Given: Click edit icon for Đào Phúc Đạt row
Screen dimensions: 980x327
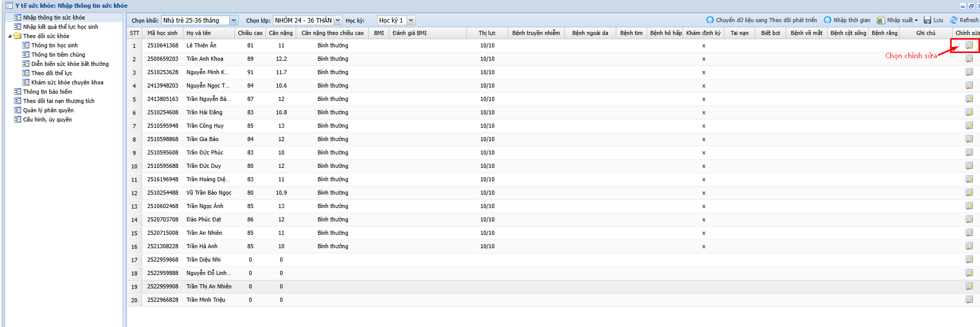Looking at the screenshot, I should (x=969, y=219).
